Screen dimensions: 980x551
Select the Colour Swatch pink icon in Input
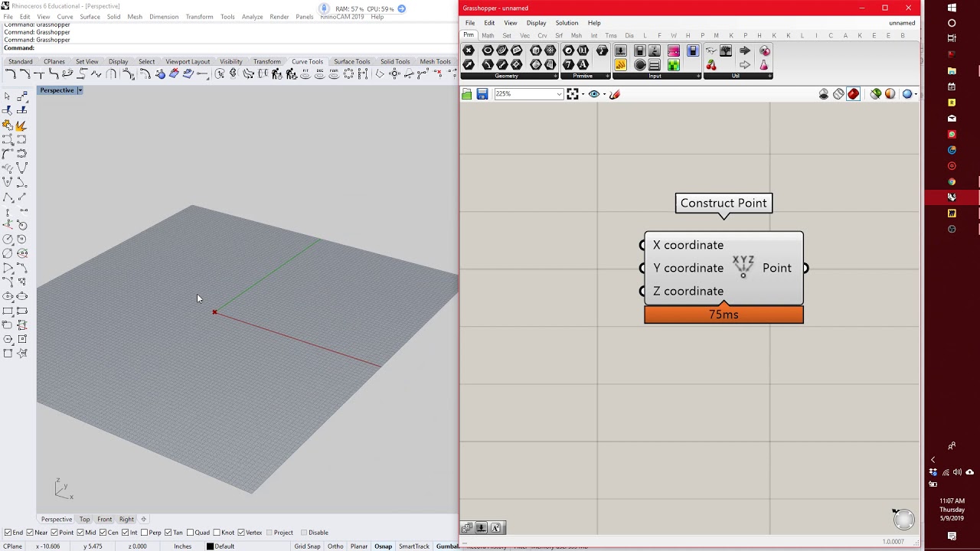674,51
